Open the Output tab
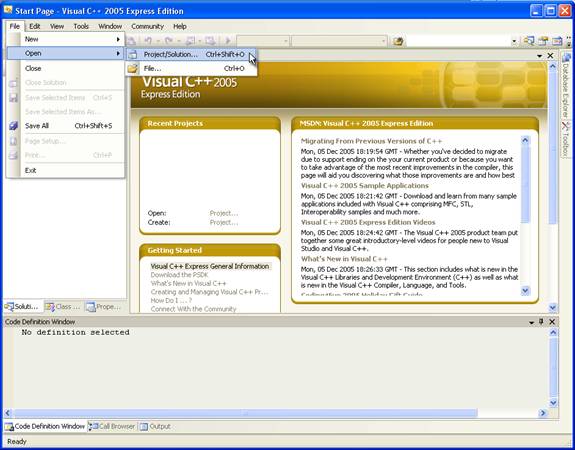The height and width of the screenshot is (450, 575). 155,427
